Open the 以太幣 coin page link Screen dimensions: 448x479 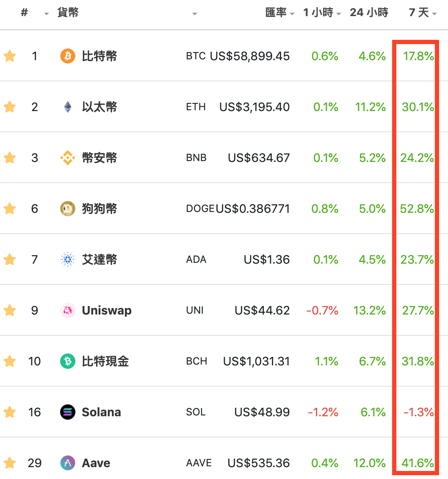(100, 107)
